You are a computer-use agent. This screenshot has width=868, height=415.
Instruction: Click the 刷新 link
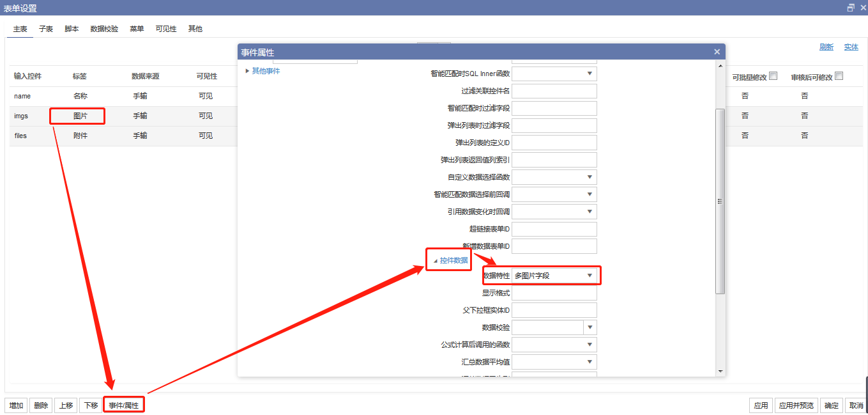(x=825, y=47)
